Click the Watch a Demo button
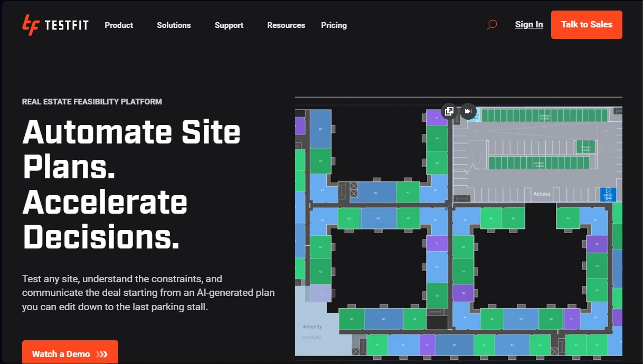The height and width of the screenshot is (364, 643). [x=70, y=352]
